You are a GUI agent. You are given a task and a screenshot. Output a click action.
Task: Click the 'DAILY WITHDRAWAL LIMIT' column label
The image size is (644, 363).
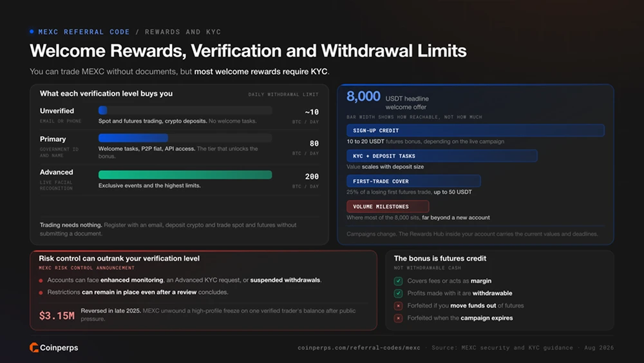pyautogui.click(x=283, y=94)
